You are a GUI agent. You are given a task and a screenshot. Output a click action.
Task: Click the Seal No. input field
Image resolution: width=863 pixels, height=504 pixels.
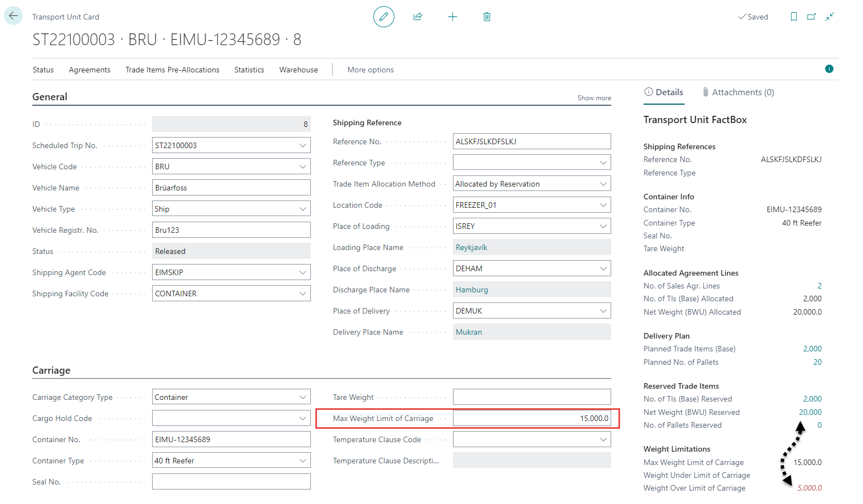pyautogui.click(x=231, y=482)
